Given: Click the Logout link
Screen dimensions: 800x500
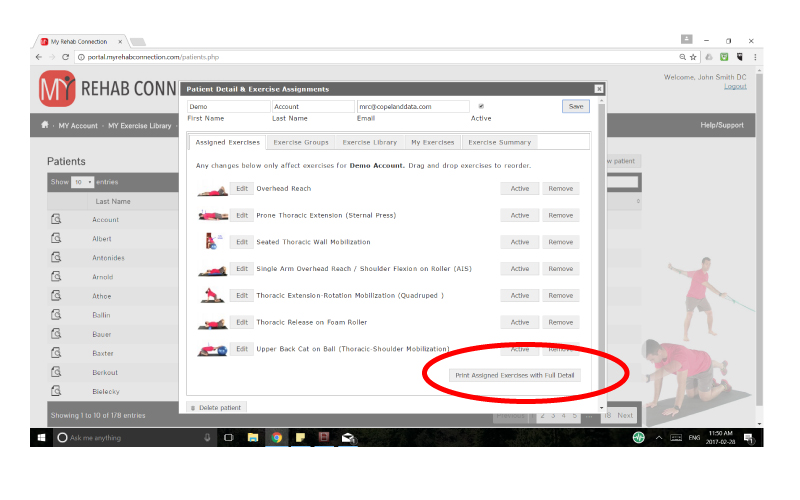Looking at the screenshot, I should 735,87.
